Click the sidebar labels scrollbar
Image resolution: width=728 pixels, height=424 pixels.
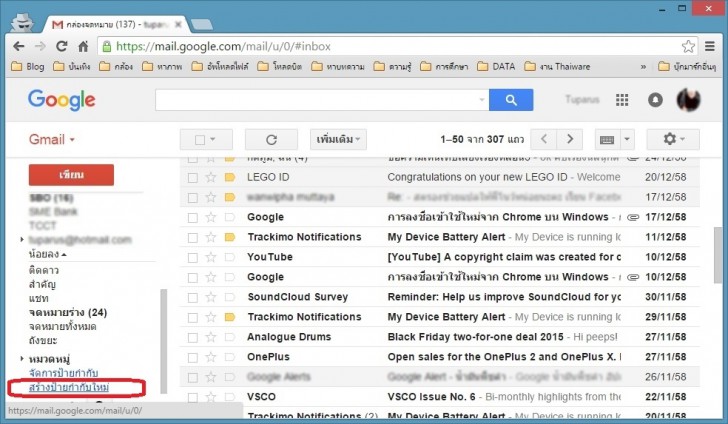pos(163,341)
